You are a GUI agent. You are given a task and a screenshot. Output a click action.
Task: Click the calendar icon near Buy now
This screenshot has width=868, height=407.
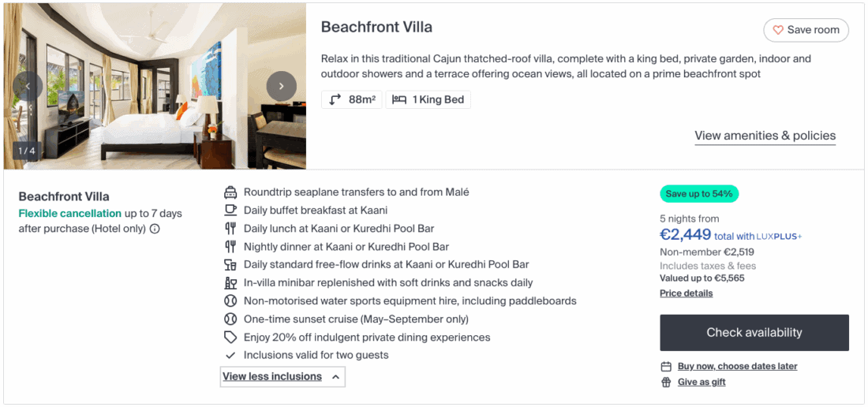(x=666, y=367)
